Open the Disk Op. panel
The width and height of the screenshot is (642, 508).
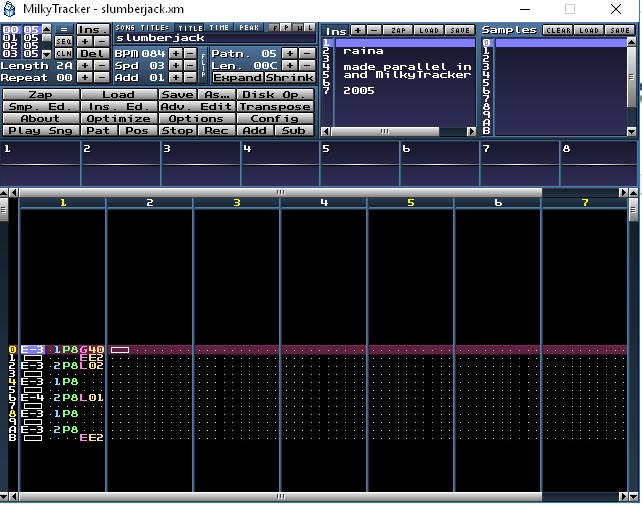point(275,95)
